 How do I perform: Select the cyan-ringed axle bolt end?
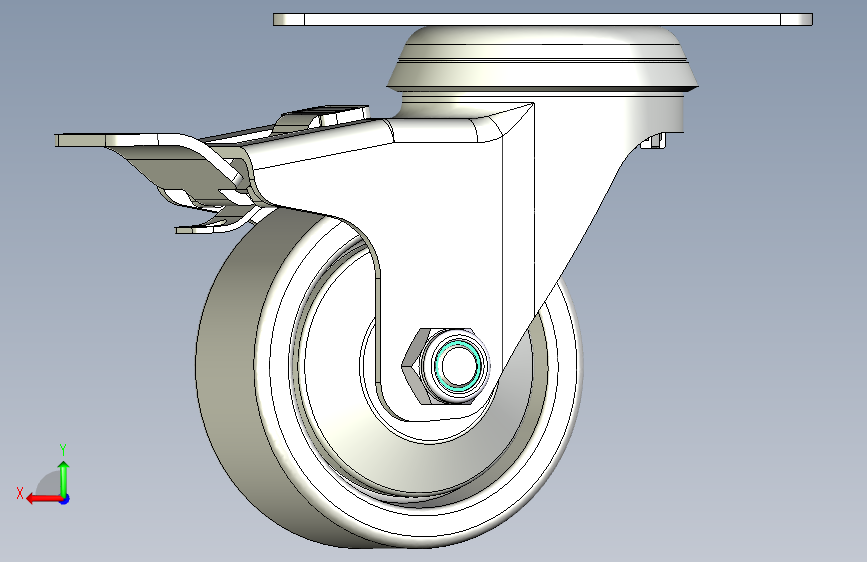[x=458, y=366]
